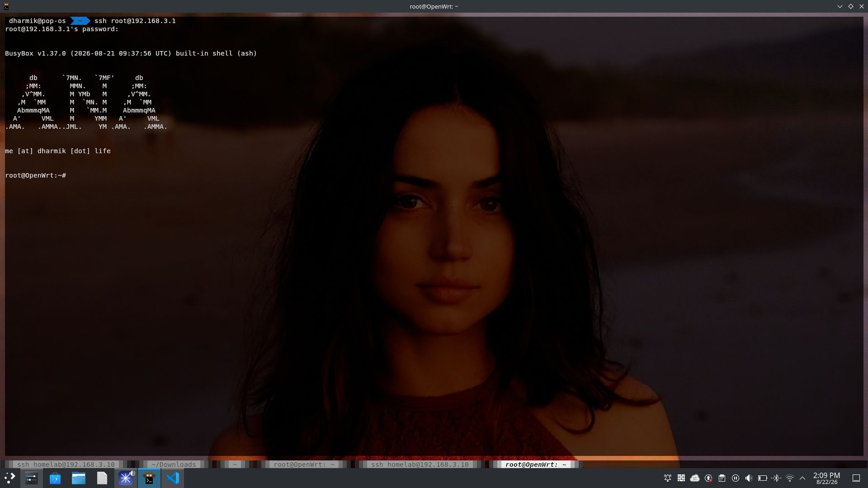Click the "root@192.168.3.1's password:" line

click(x=62, y=29)
